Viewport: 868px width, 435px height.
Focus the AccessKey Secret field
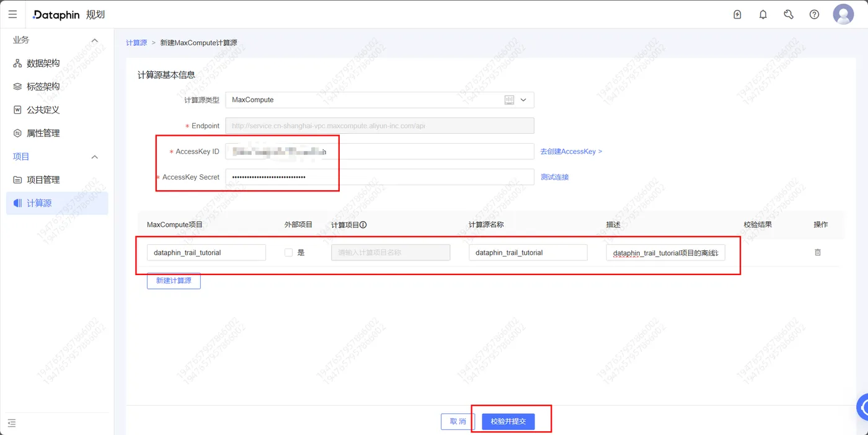pos(379,177)
